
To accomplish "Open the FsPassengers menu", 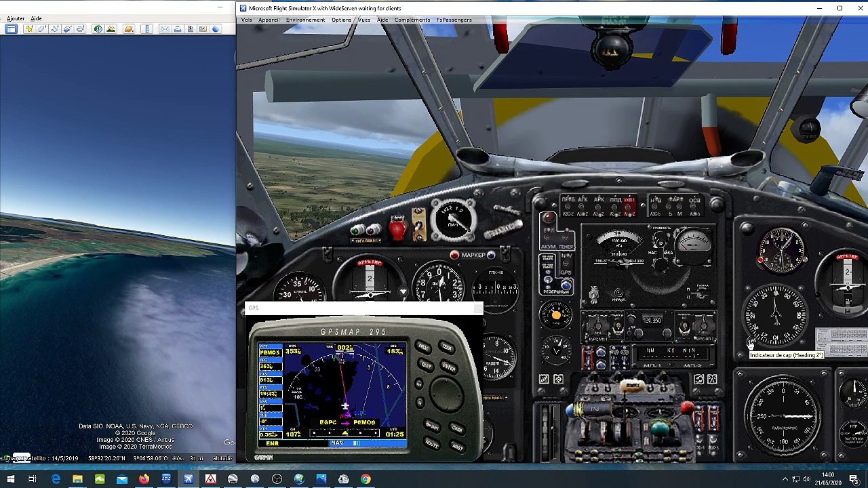I will (454, 20).
